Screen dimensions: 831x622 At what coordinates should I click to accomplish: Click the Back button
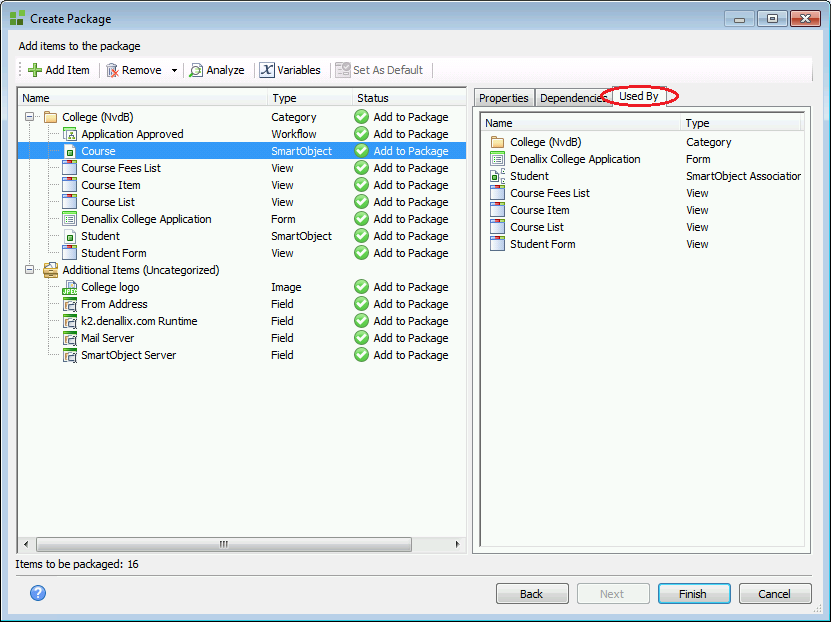(532, 593)
